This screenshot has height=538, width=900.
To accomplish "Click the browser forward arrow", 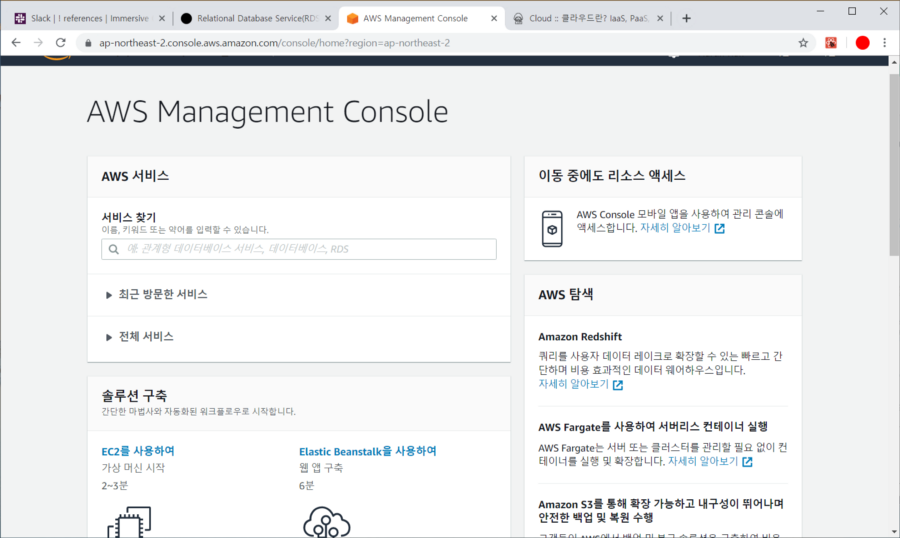I will coord(38,42).
